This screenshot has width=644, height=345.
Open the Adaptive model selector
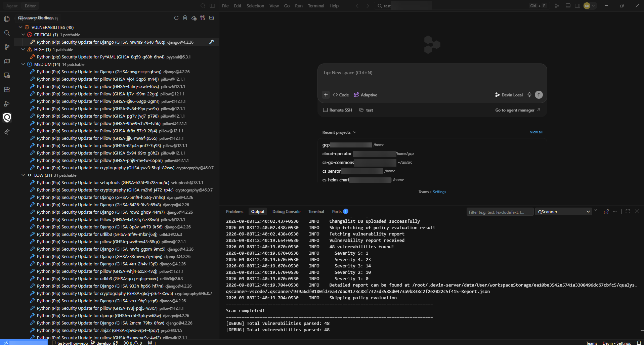pos(366,95)
